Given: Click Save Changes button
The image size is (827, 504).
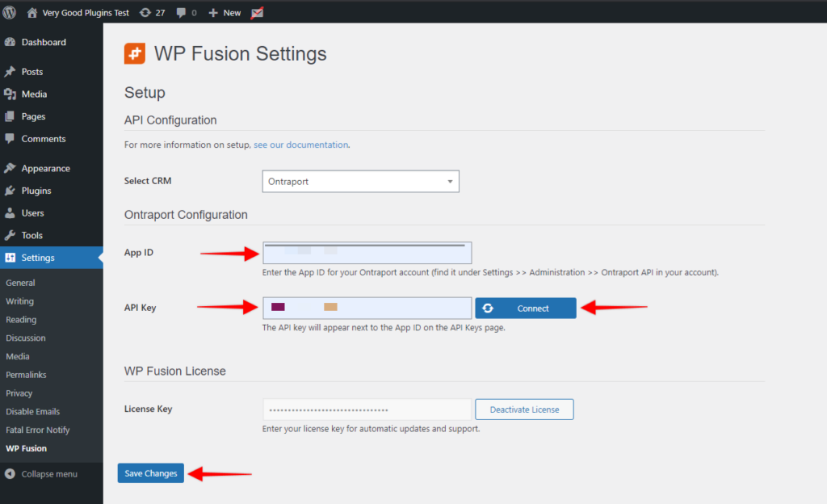Looking at the screenshot, I should click(x=151, y=473).
